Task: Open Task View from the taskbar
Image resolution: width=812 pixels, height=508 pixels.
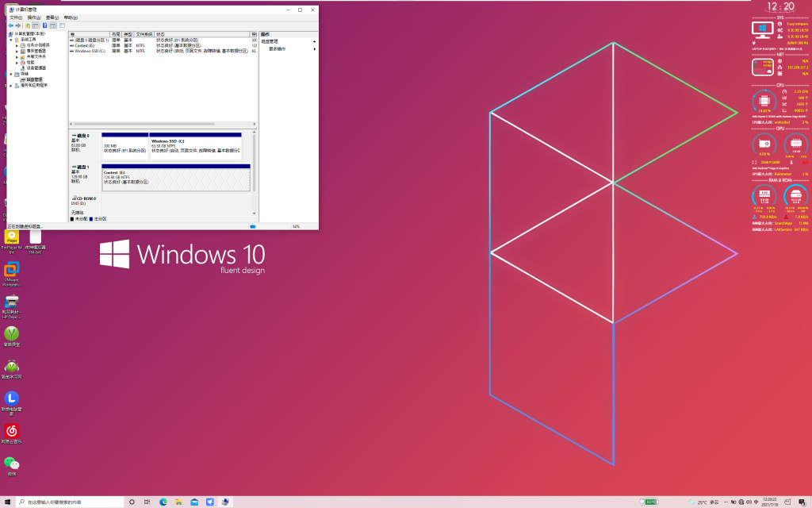Action: [147, 502]
